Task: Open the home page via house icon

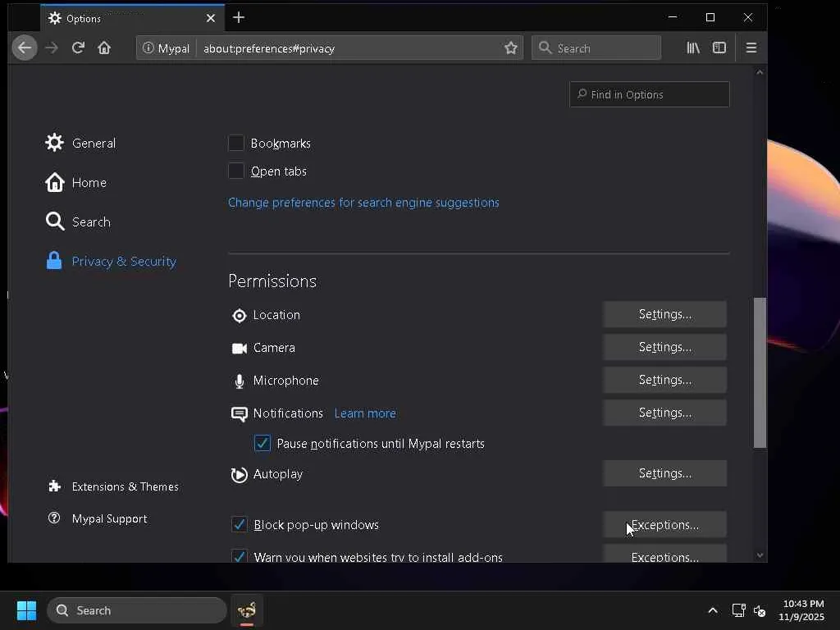Action: tap(104, 48)
